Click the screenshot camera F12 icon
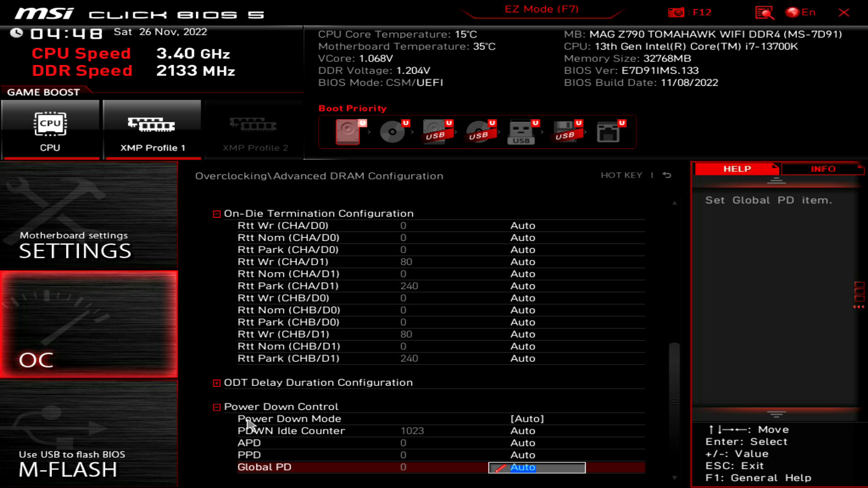 click(676, 13)
